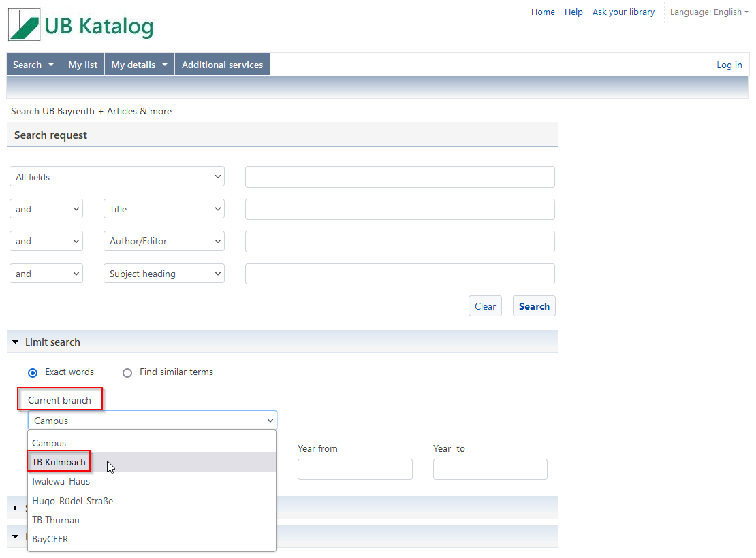Open the 'and' operator beside Title
The image size is (756, 558).
click(x=46, y=209)
